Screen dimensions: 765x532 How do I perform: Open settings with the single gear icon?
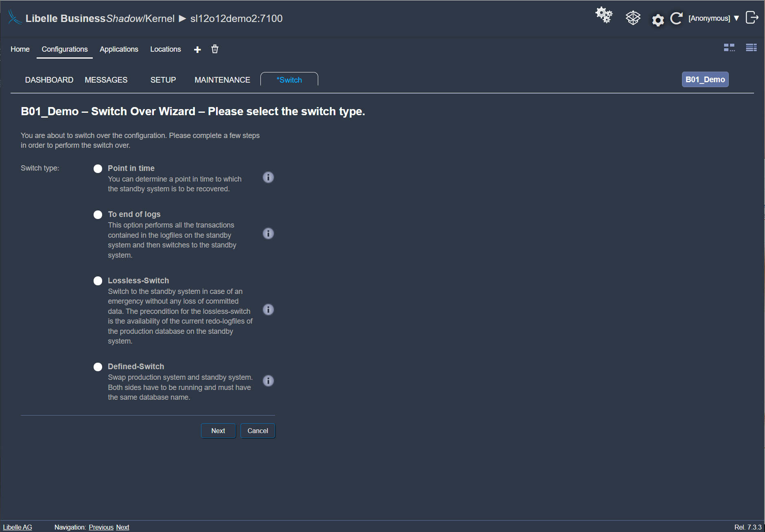coord(658,20)
